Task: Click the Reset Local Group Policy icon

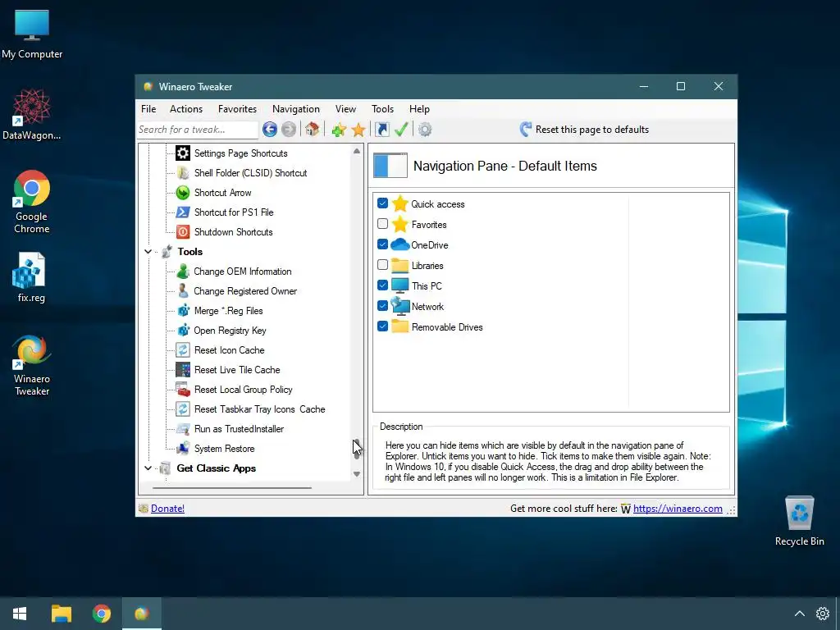Action: 183,390
